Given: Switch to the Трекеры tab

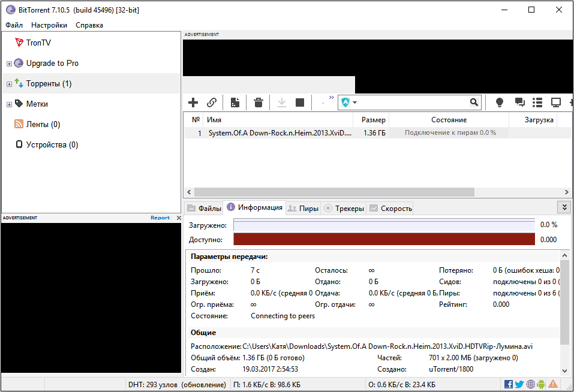Looking at the screenshot, I should (344, 209).
